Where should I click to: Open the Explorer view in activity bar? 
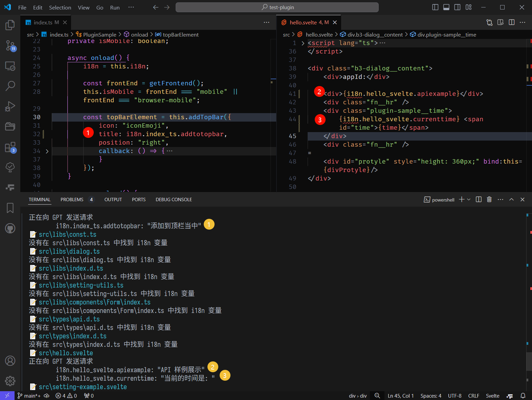(10, 25)
